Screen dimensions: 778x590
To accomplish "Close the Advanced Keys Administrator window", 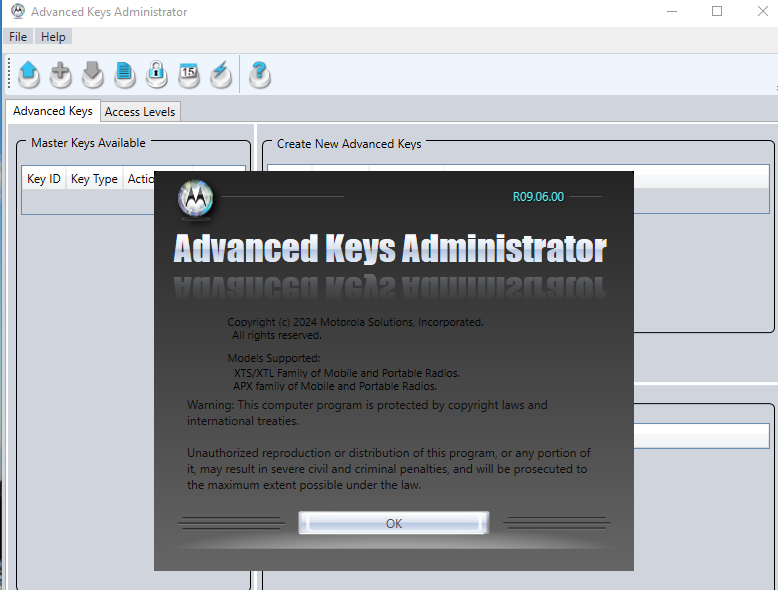I will coord(763,11).
